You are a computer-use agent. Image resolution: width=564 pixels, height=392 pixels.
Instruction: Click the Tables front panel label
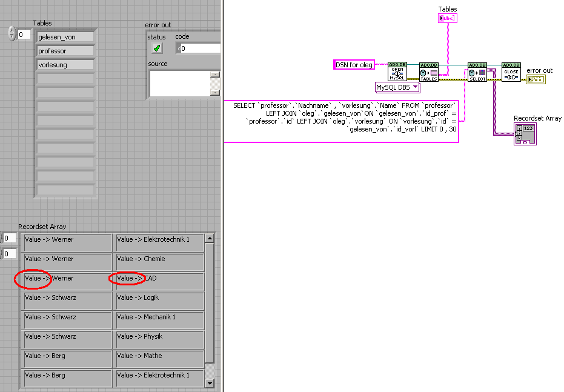click(42, 23)
